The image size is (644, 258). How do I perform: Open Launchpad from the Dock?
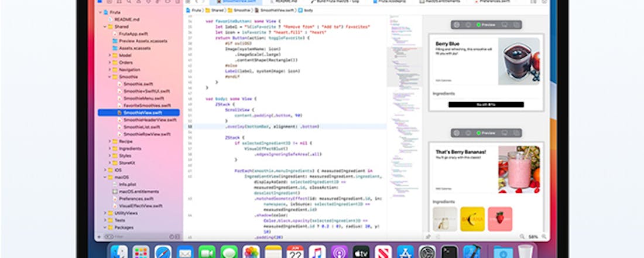141,252
